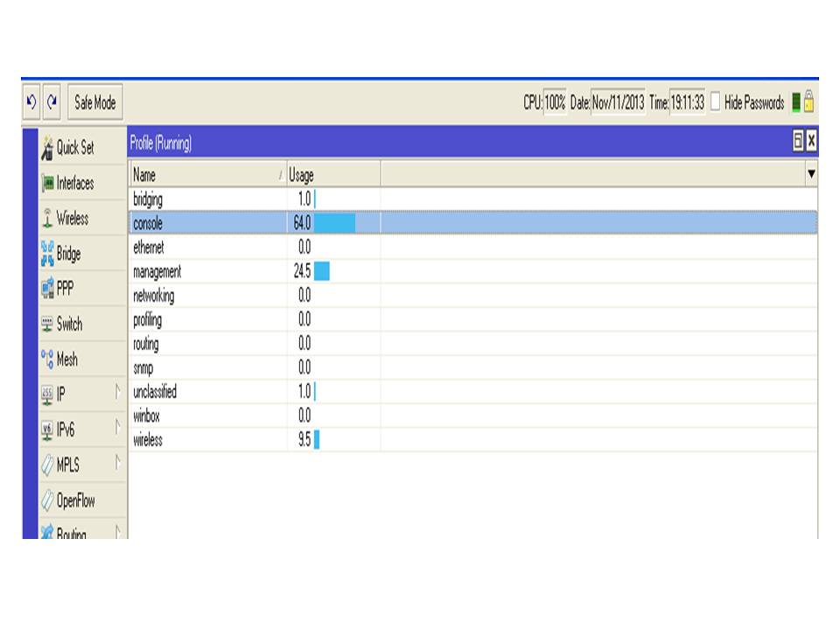Select the routing row in Profile table
Image resolution: width=840 pixels, height=630 pixels.
pos(473,343)
